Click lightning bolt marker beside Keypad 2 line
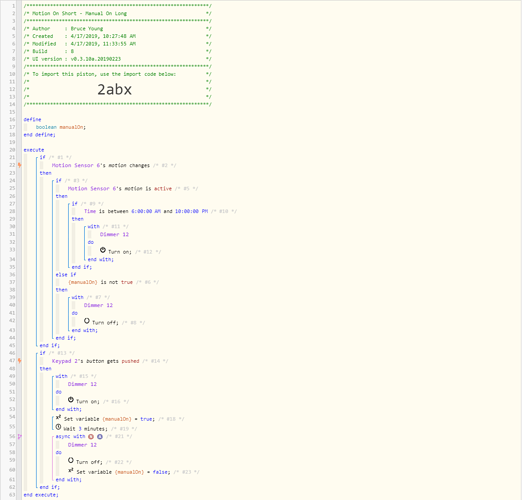Viewport: 524px width, 500px height. pyautogui.click(x=20, y=361)
